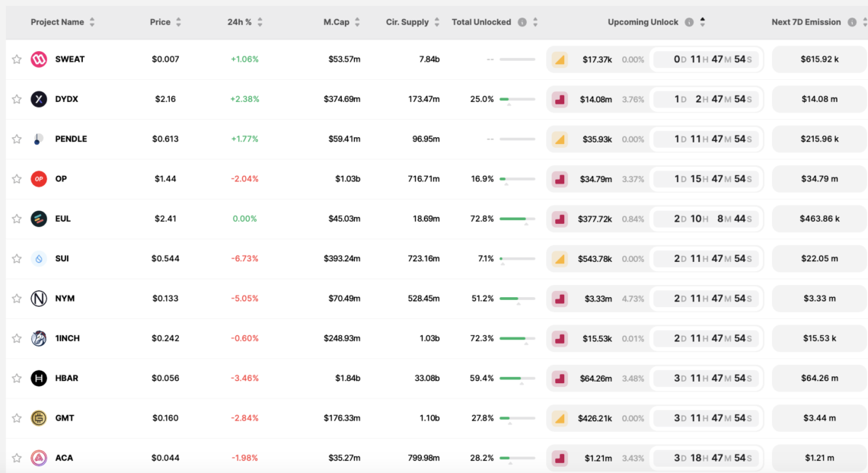Sort the table by Next 7D Emission

pos(865,22)
